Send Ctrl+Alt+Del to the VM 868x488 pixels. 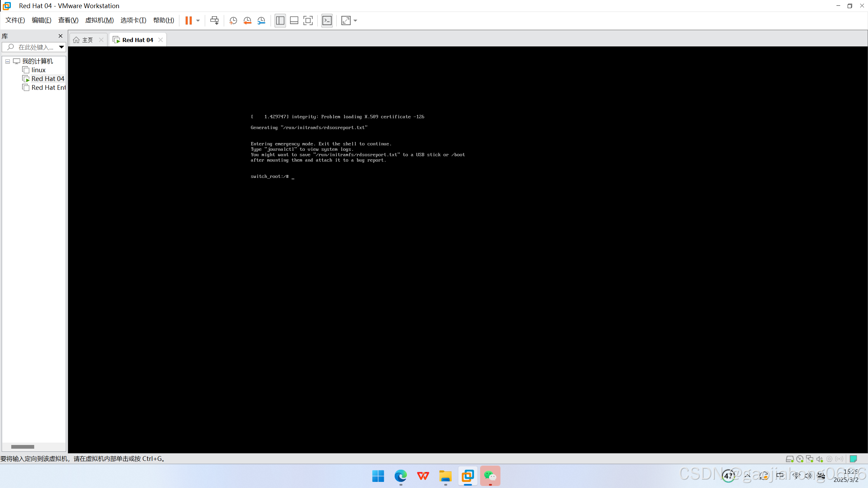pos(214,20)
